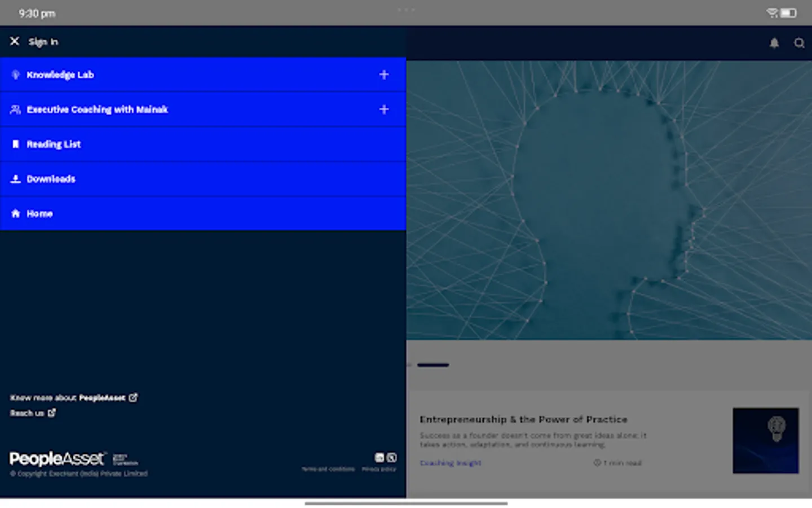Open Terms and conditions link

[328, 469]
